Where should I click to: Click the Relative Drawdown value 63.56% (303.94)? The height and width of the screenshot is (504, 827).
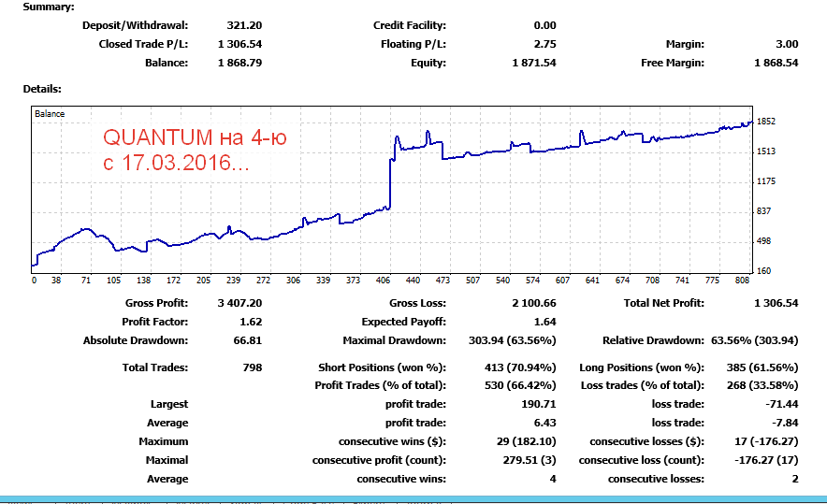click(755, 340)
